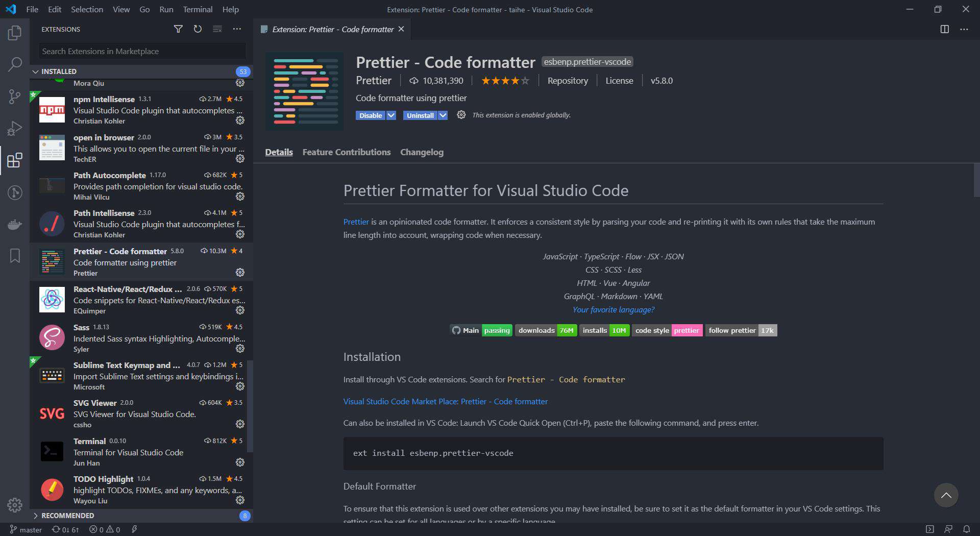Uninstall the Prettier extension
The height and width of the screenshot is (536, 980).
(420, 115)
